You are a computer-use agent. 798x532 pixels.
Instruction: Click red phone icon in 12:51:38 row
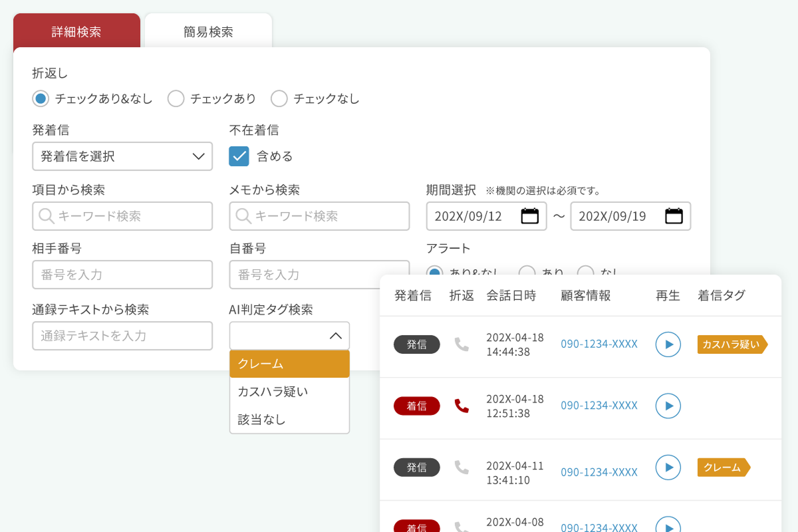[462, 406]
